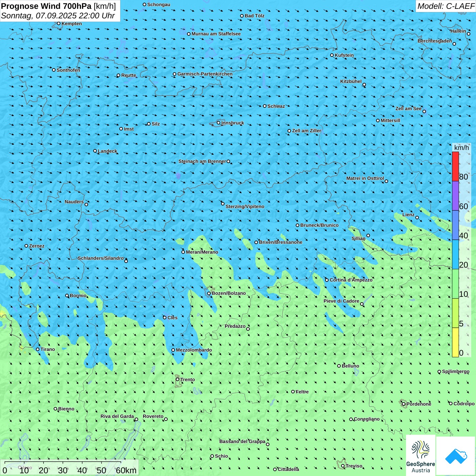Click the Kufstein location dot

click(x=332, y=55)
